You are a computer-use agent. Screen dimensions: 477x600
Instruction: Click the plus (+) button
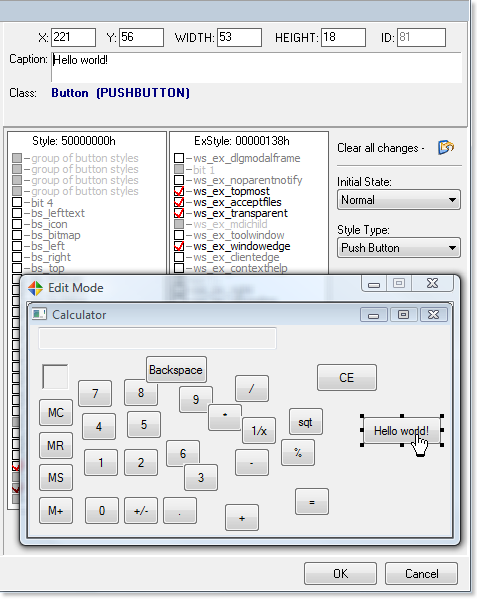pyautogui.click(x=242, y=518)
